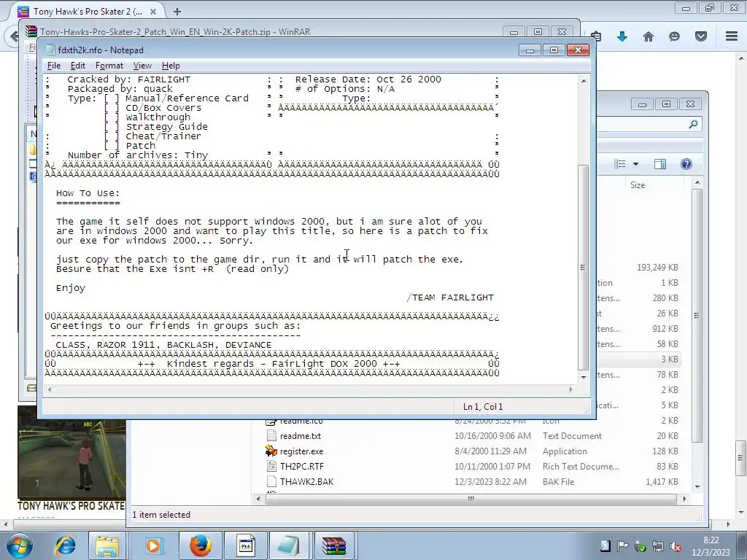Click Explorer horizontal scrollbar thumb
This screenshot has height=560, width=747.
pos(471,499)
